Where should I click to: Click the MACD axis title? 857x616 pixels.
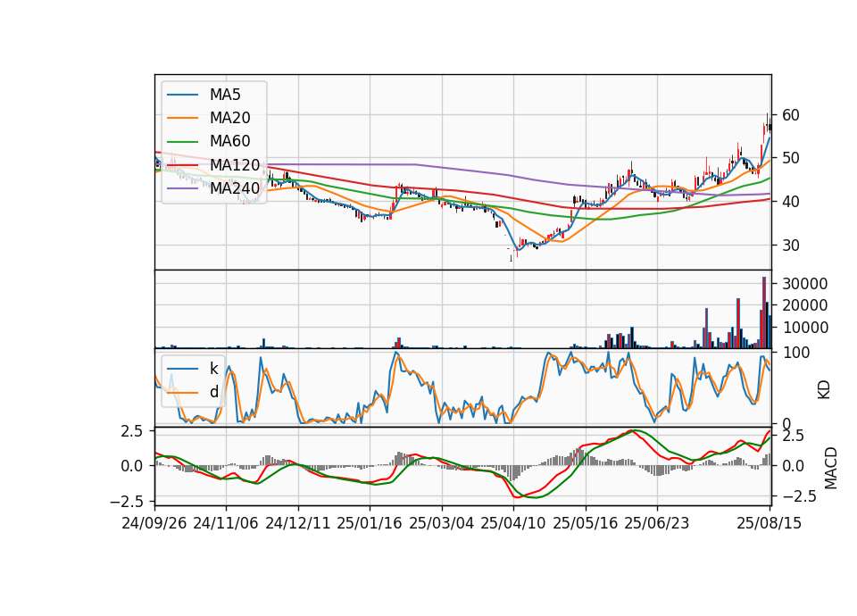tap(831, 468)
